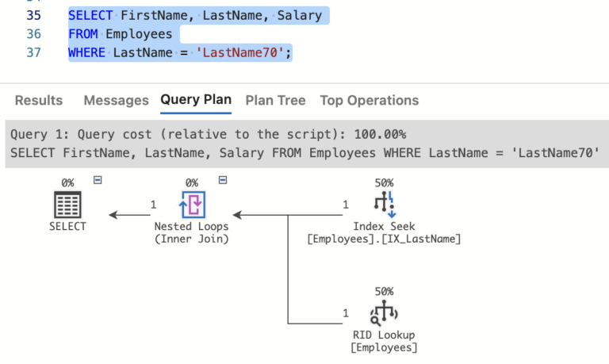Click the 0% cost above Nested Loops
This screenshot has width=609, height=364.
pos(191,182)
